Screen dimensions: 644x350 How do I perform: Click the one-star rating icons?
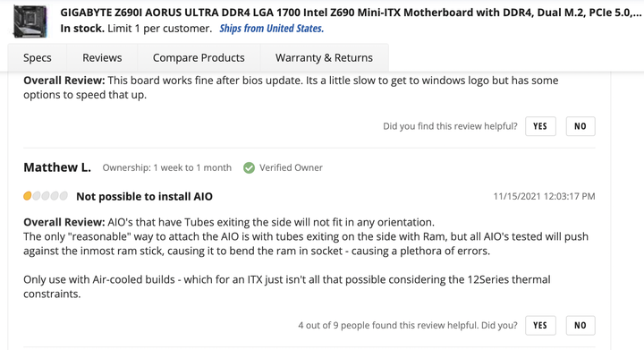[46, 196]
